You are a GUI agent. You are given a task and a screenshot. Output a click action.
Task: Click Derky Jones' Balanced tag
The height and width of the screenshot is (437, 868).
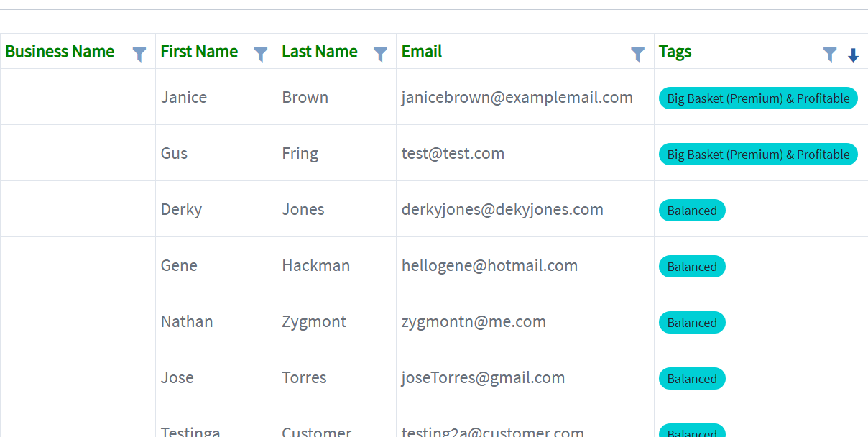tap(692, 211)
